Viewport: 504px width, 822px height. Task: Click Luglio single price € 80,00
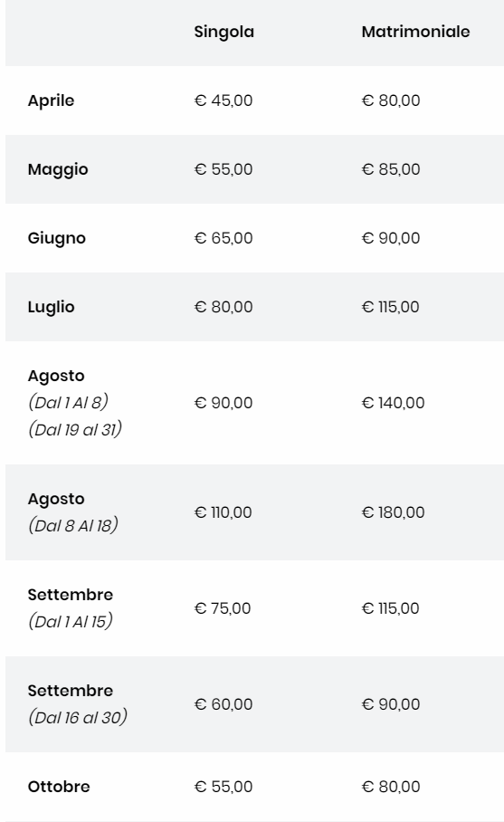point(223,307)
